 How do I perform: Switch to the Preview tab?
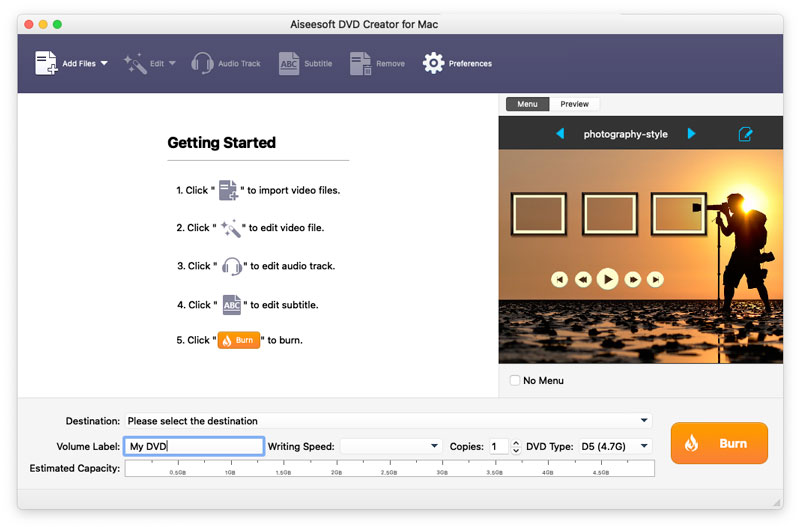(x=574, y=104)
